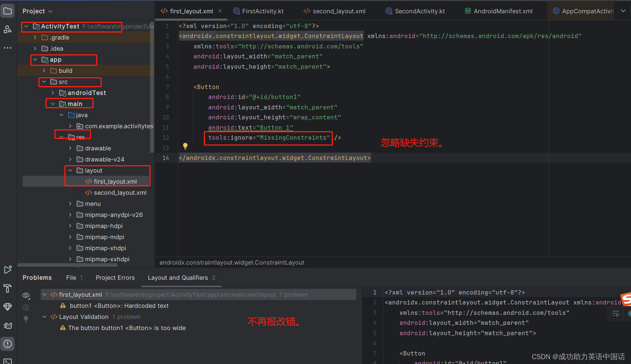Click the Problems exclamation icon in the sidebar

pos(7,344)
